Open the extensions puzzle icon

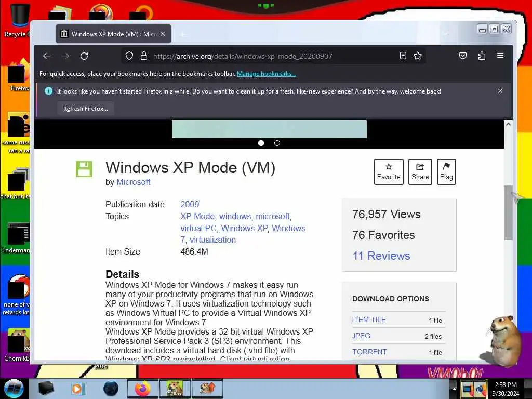482,56
